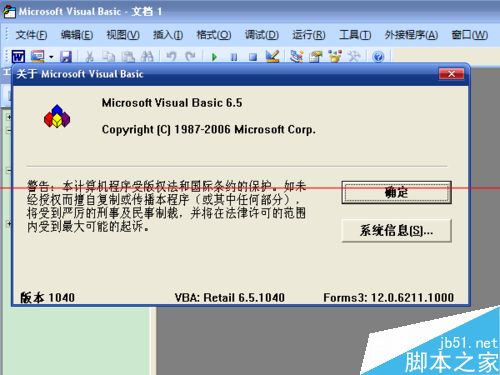Image resolution: width=500 pixels, height=375 pixels.
Task: Click the Visual Basic title bar app icon
Action: 9,11
